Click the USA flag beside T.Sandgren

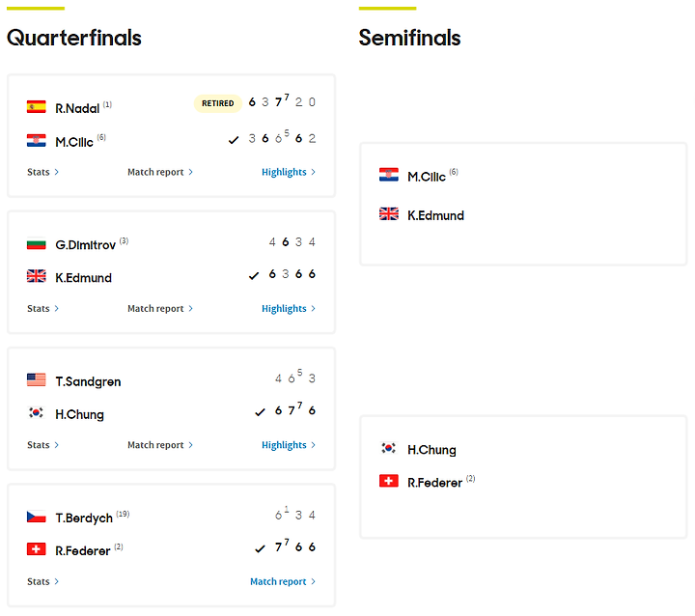[36, 380]
